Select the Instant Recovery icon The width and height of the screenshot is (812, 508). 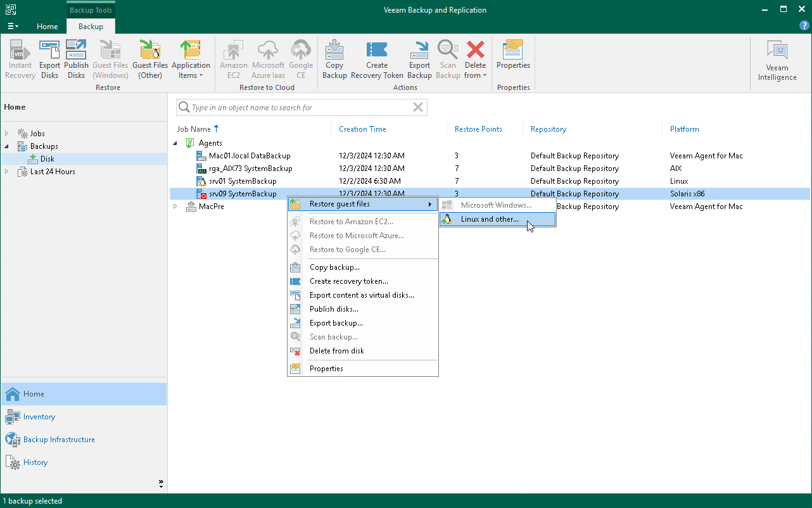(x=20, y=58)
